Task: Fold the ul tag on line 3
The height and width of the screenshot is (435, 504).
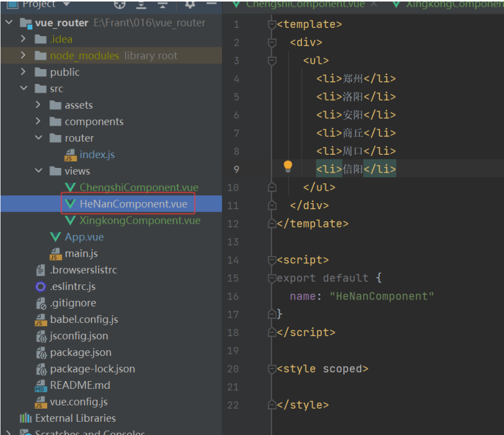Action: [x=272, y=60]
